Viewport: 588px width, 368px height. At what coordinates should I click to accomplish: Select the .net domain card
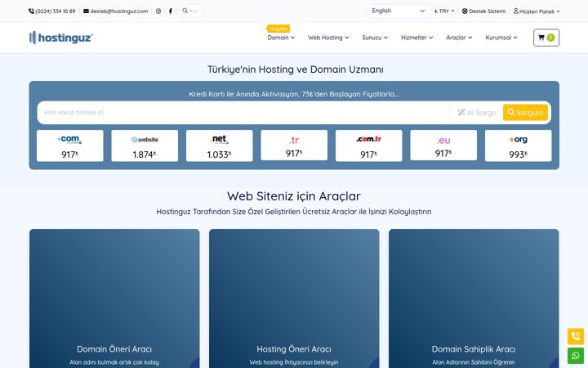[x=220, y=146]
